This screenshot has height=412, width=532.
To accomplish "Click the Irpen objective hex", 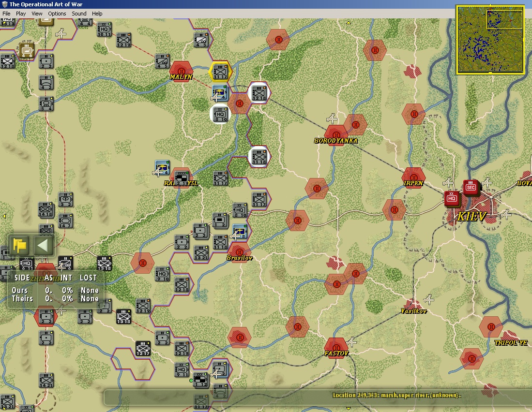I will [x=413, y=177].
